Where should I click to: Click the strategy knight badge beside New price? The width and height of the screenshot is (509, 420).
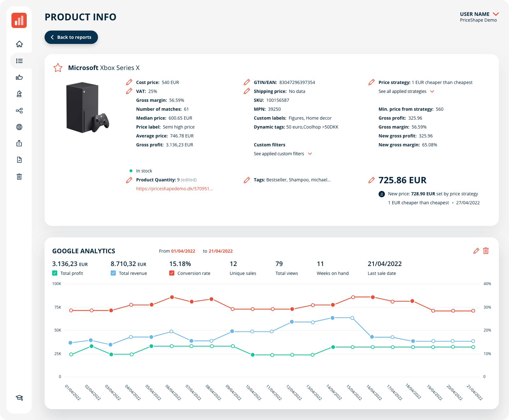[382, 194]
